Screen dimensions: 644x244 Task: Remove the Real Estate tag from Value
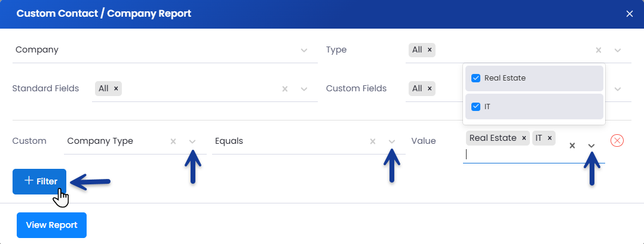pos(524,138)
